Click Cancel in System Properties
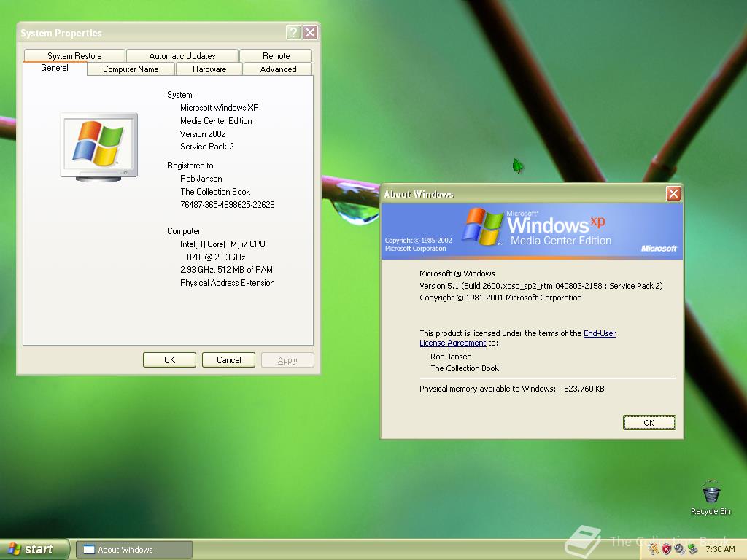Screen dimensions: 747x560 [x=228, y=360]
